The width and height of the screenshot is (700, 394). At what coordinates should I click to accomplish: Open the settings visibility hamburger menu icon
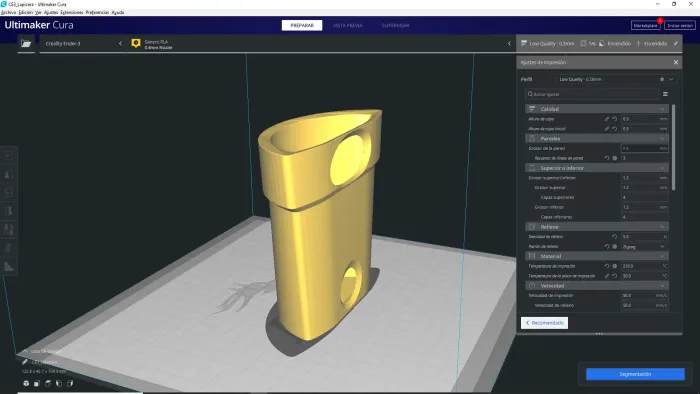click(x=665, y=94)
